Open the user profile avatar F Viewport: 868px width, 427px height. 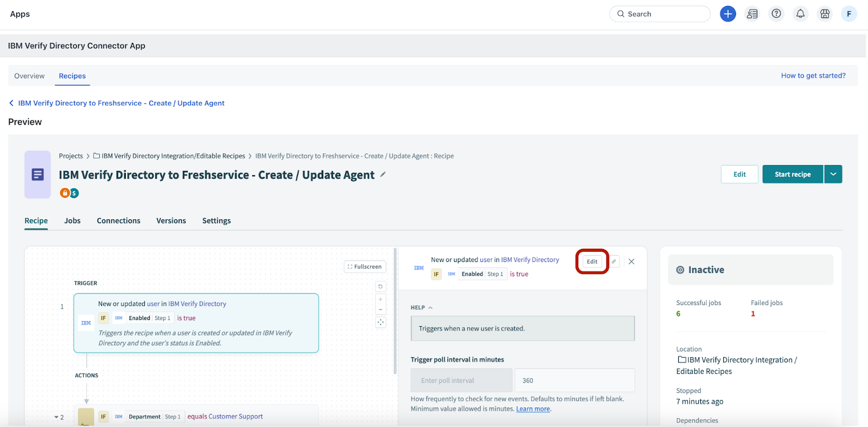(849, 14)
